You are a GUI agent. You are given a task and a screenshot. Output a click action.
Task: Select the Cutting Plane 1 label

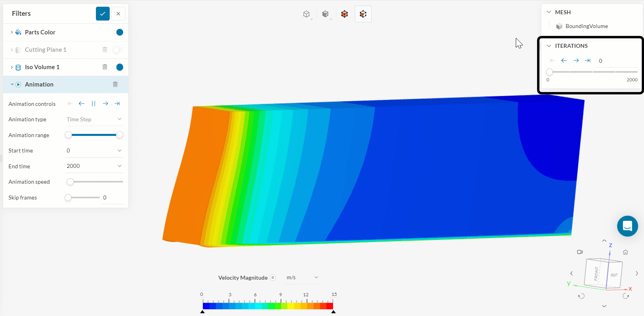click(46, 50)
